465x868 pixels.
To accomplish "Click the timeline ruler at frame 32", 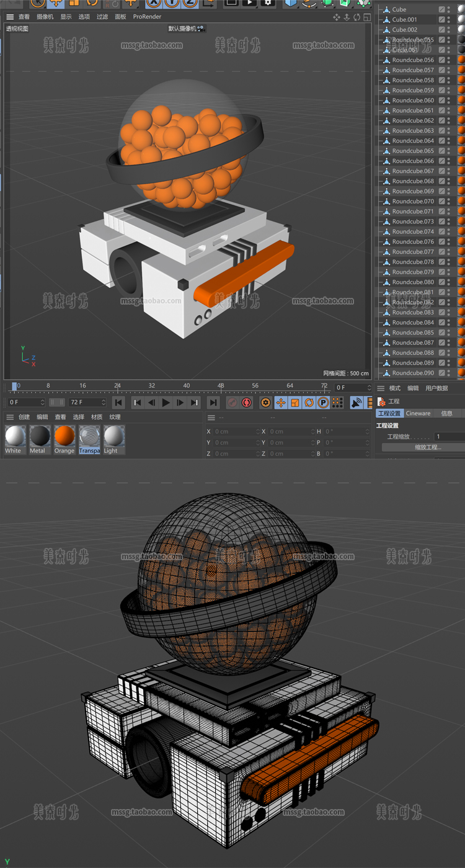I will coord(152,387).
